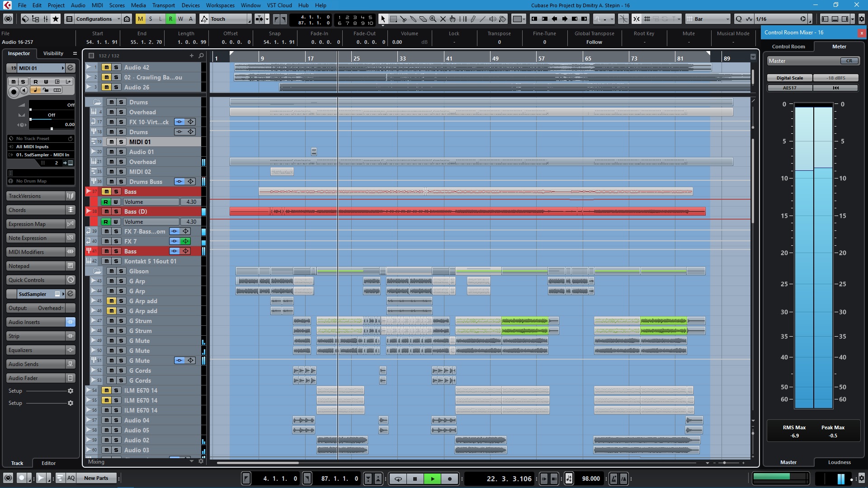The width and height of the screenshot is (868, 488).
Task: Open the Transport menu
Action: click(x=163, y=5)
